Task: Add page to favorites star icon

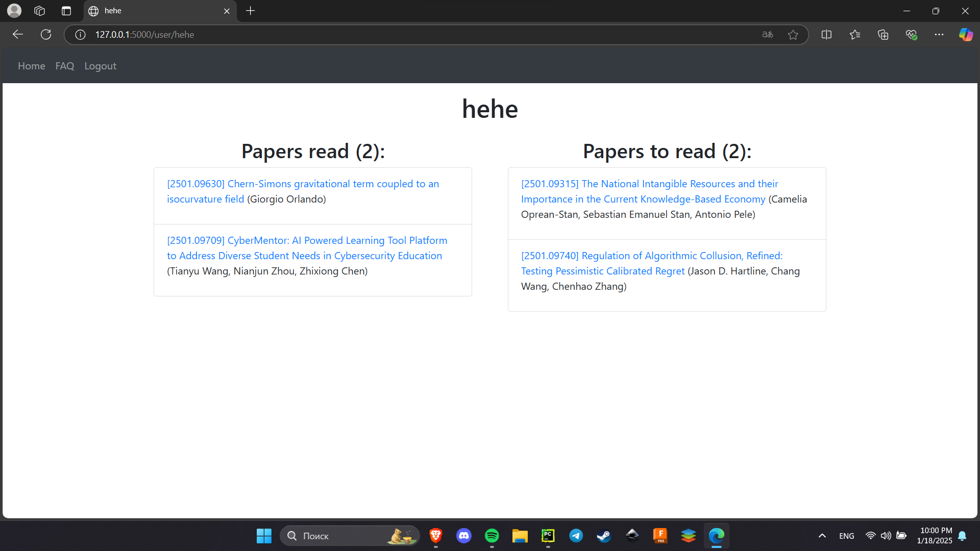Action: pos(793,35)
